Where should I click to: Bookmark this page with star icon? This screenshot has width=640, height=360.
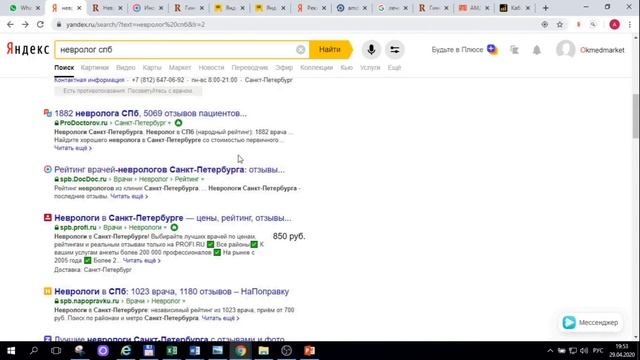(x=560, y=24)
